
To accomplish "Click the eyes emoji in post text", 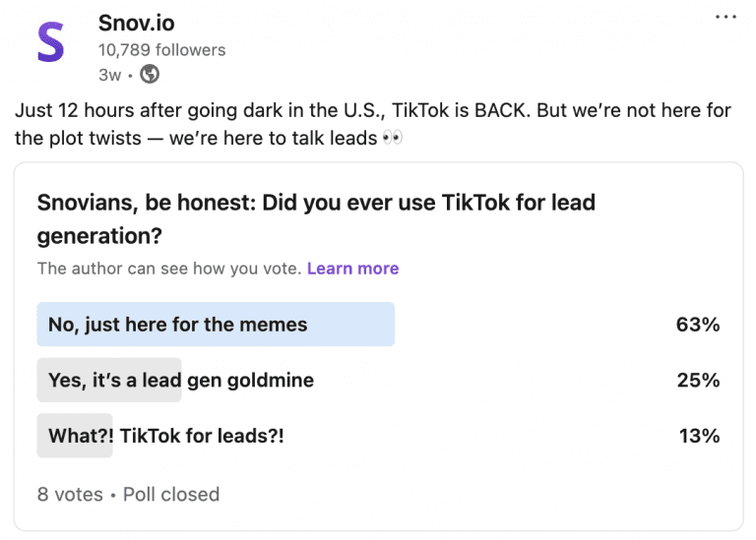I will (x=392, y=139).
